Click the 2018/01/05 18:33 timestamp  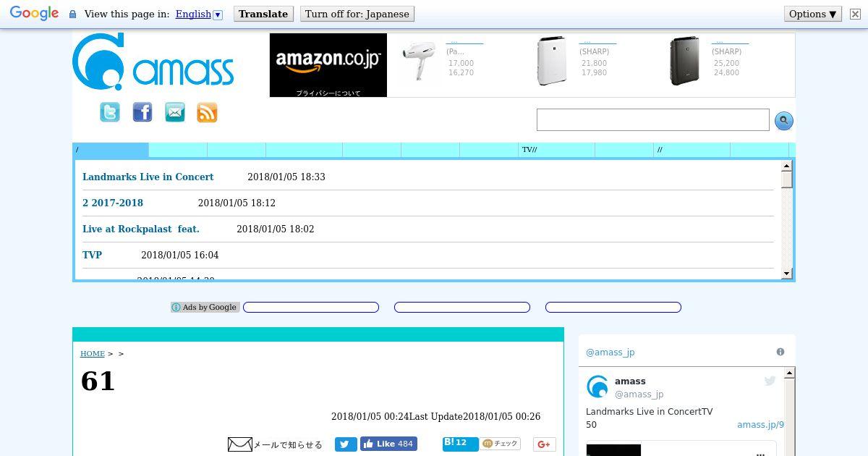[286, 177]
